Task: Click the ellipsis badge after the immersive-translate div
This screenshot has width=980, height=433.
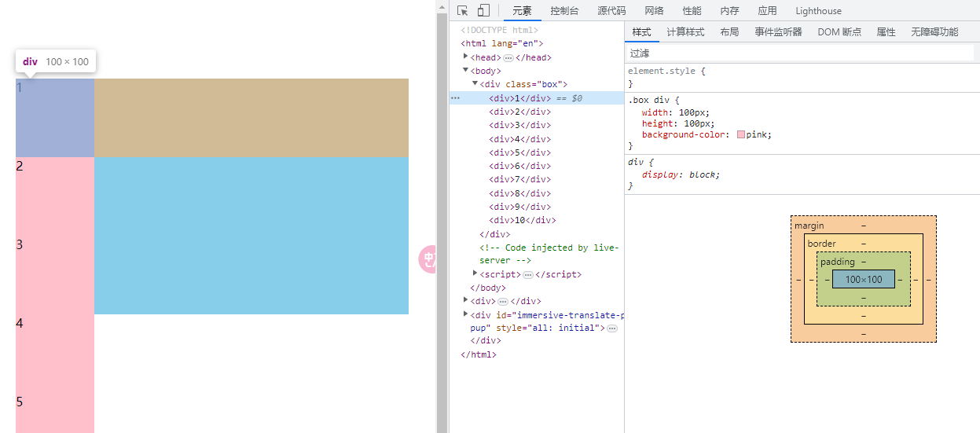Action: point(612,328)
